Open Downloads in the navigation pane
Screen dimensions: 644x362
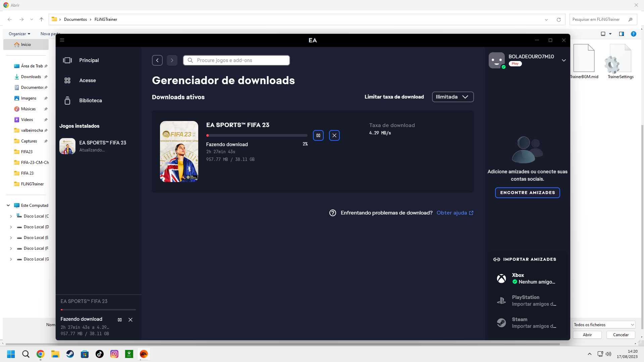click(x=31, y=77)
